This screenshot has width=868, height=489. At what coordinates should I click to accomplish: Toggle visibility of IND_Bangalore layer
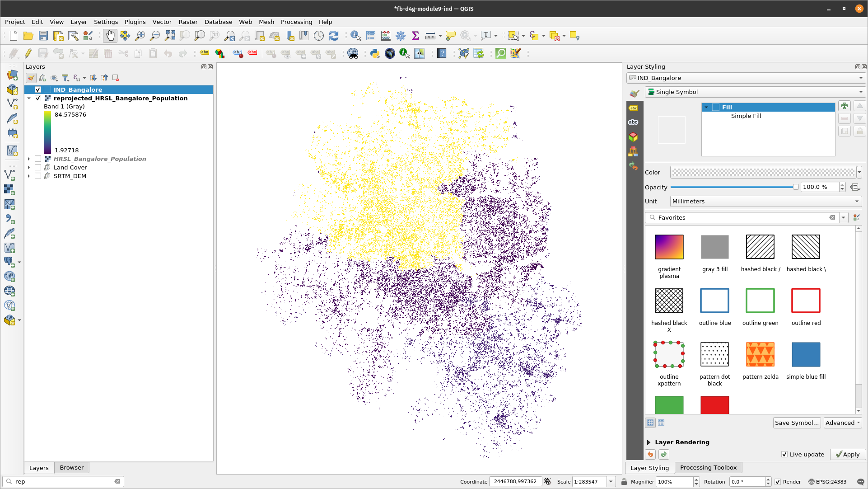click(37, 89)
